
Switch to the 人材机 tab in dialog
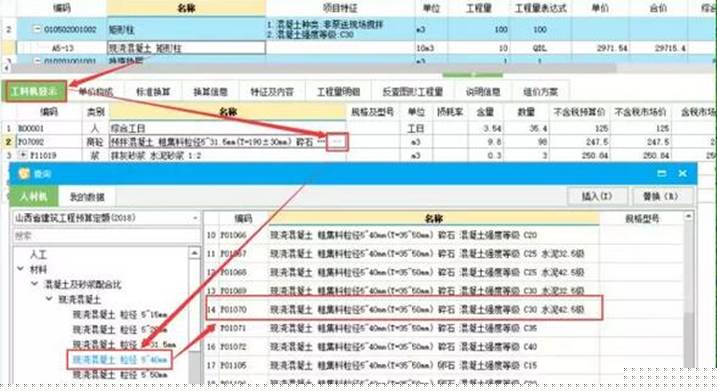(34, 197)
